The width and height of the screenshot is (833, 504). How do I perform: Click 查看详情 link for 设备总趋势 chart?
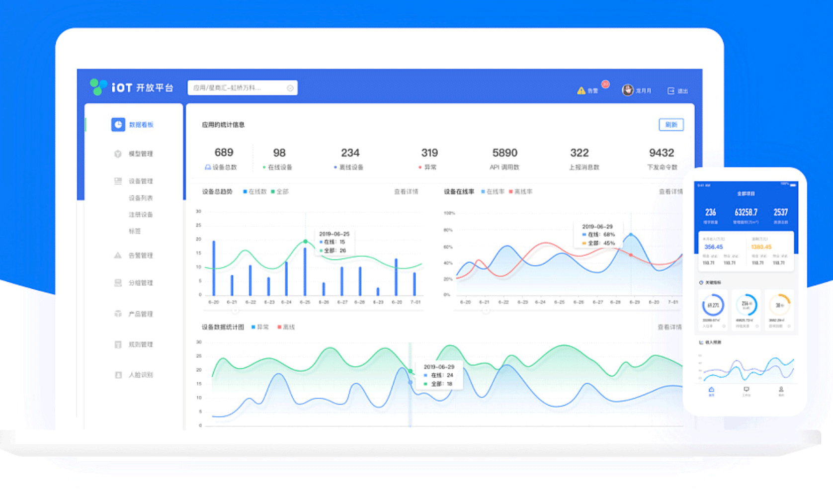(x=406, y=191)
